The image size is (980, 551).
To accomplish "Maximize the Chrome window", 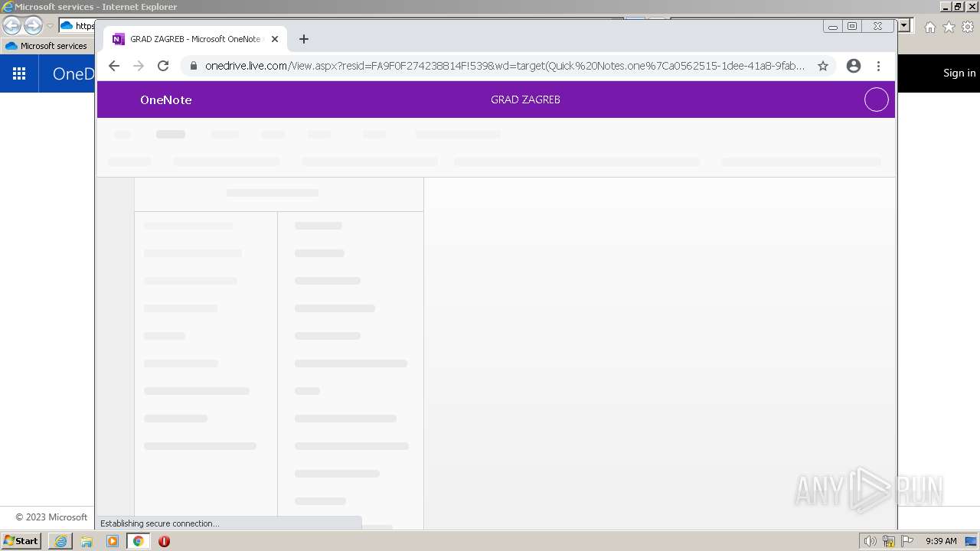I will click(x=852, y=26).
